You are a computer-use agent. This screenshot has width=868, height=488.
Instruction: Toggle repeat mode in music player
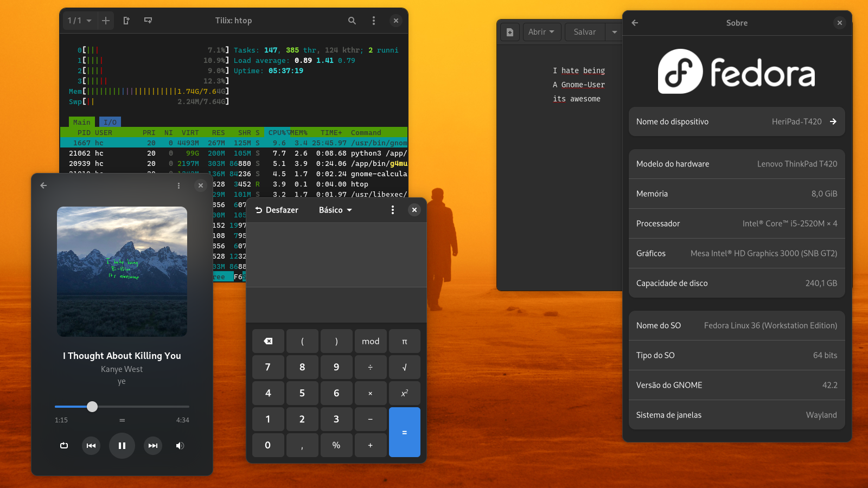(64, 446)
